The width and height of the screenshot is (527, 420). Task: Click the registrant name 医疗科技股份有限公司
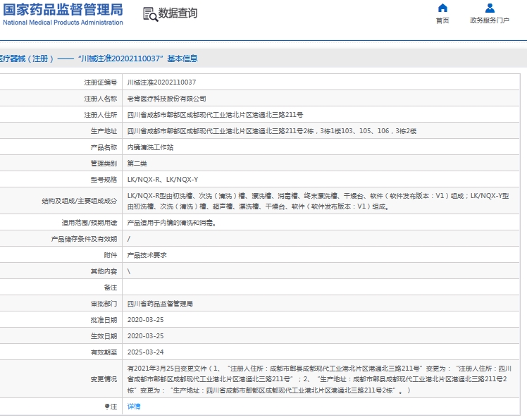tap(167, 99)
